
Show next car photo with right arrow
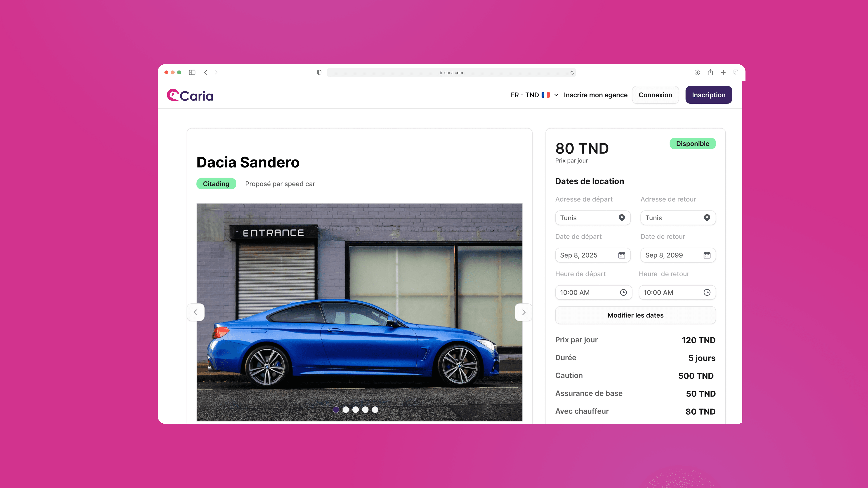point(524,312)
